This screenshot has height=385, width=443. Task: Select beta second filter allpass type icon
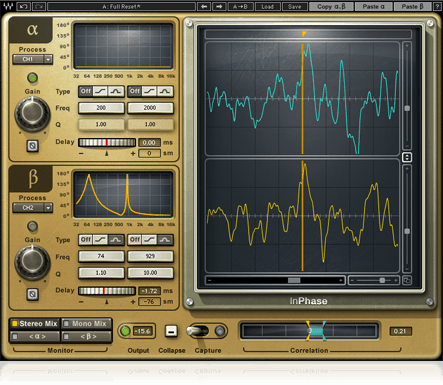point(165,239)
